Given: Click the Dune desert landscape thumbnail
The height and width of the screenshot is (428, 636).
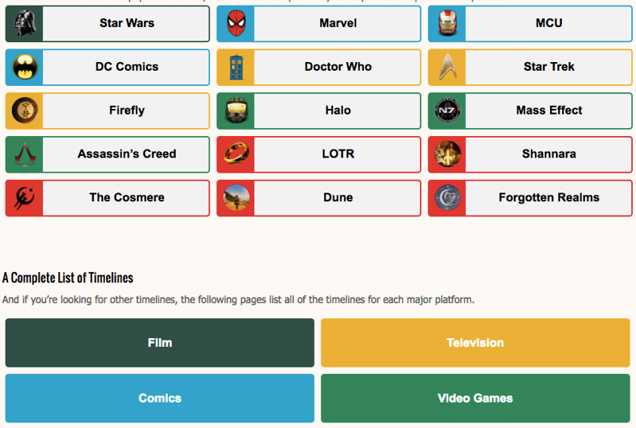Looking at the screenshot, I should point(236,198).
